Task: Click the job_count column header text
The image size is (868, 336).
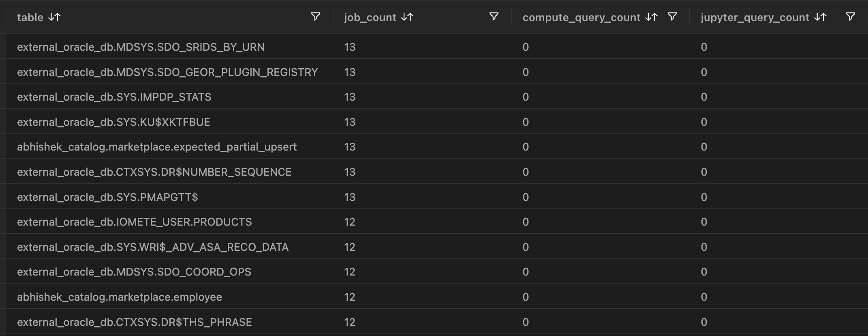Action: coord(370,17)
